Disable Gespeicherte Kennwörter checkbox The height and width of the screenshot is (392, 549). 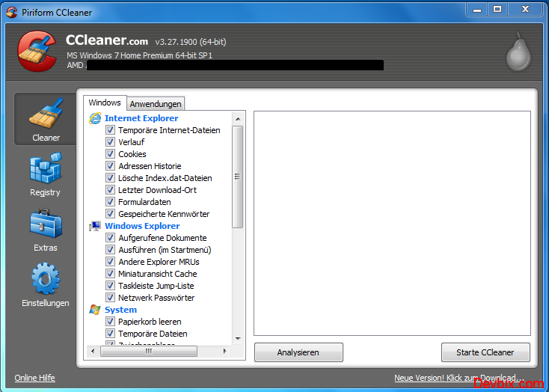(110, 214)
